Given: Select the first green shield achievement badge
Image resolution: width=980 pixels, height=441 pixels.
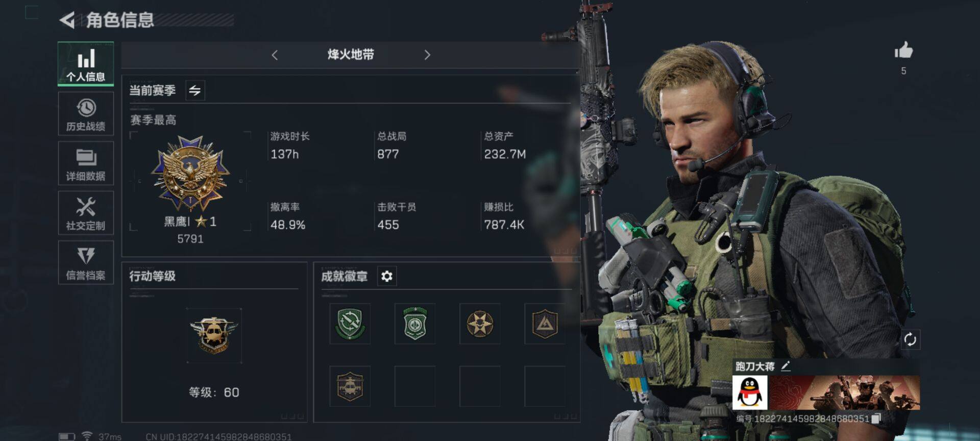Looking at the screenshot, I should click(x=350, y=324).
